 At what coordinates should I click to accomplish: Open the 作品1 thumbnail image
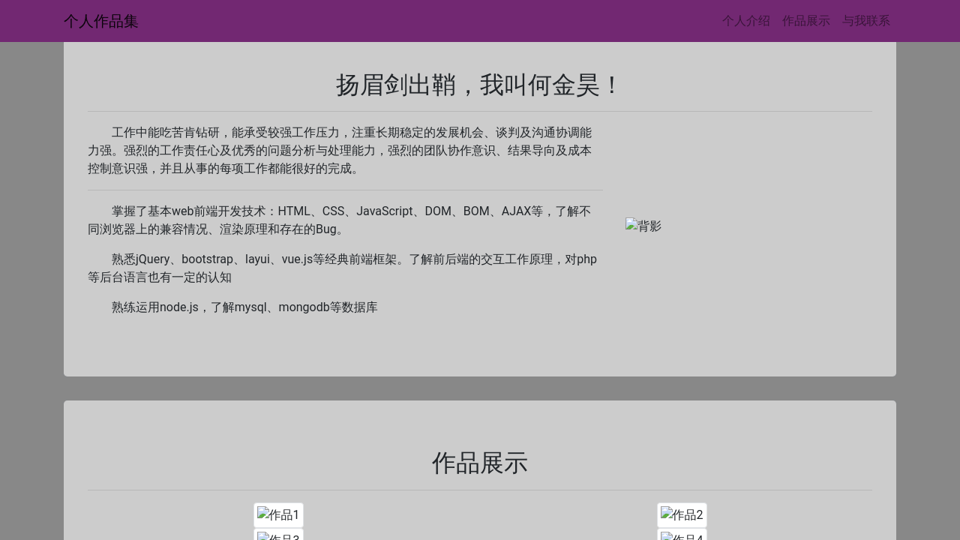[278, 515]
